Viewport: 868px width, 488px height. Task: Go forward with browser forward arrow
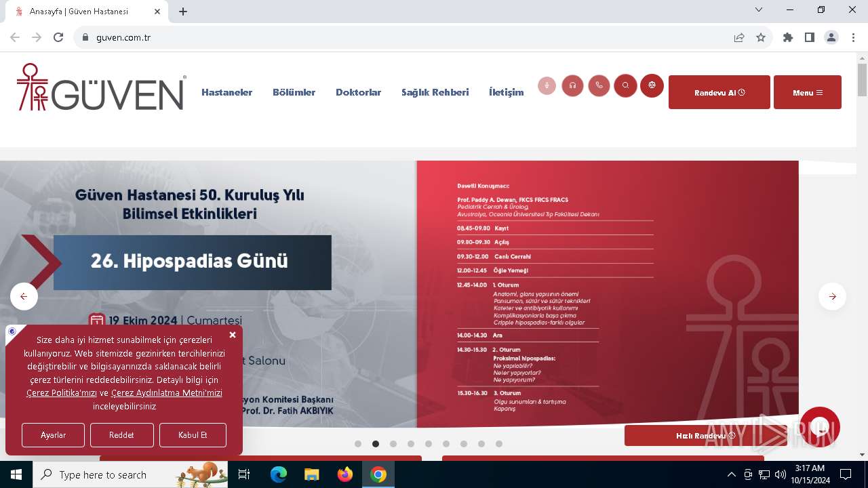tap(37, 37)
